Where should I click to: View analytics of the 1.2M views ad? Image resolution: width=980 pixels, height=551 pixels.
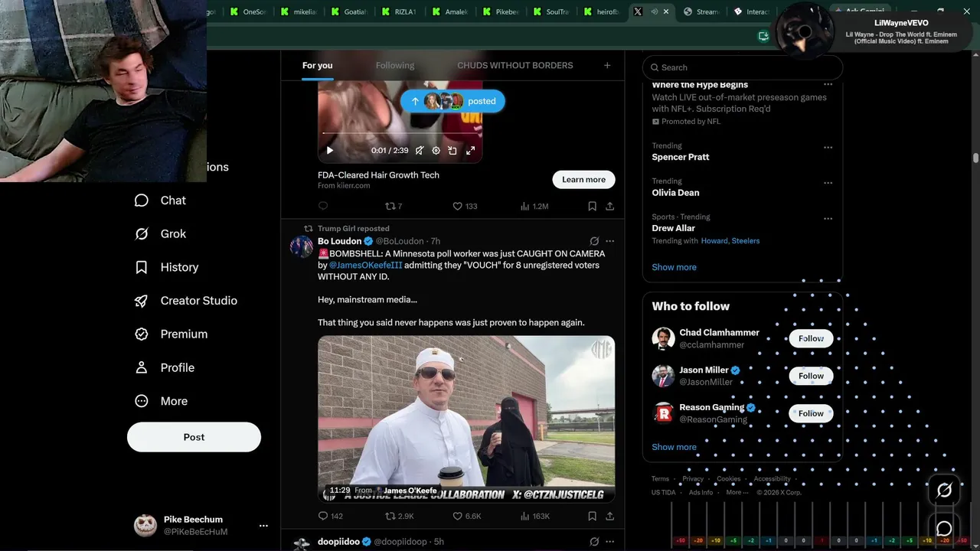(x=534, y=206)
